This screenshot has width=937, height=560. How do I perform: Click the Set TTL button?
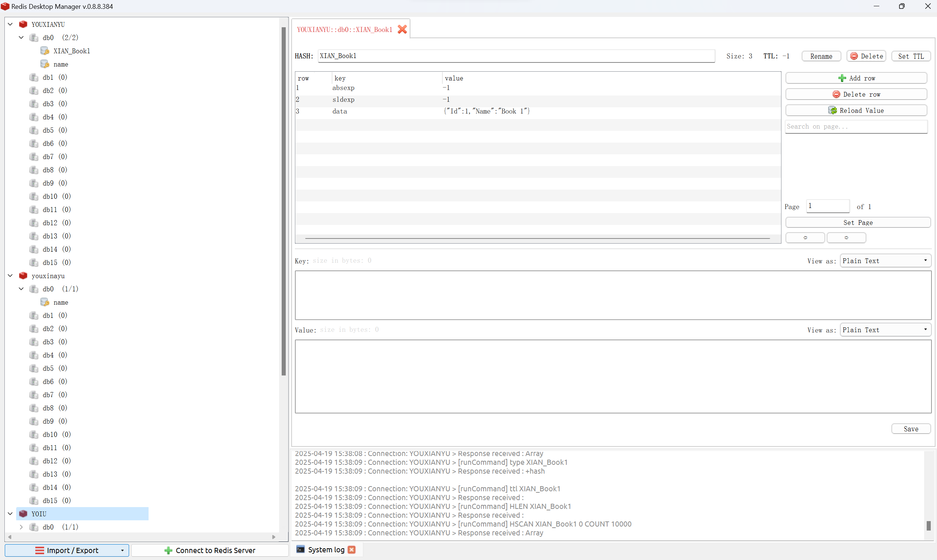point(911,56)
